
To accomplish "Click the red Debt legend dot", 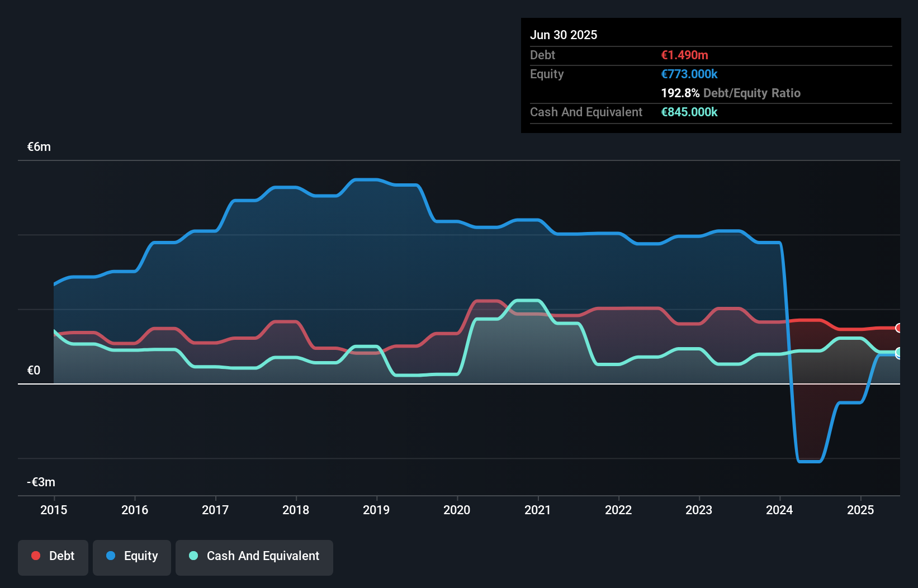I will (36, 556).
